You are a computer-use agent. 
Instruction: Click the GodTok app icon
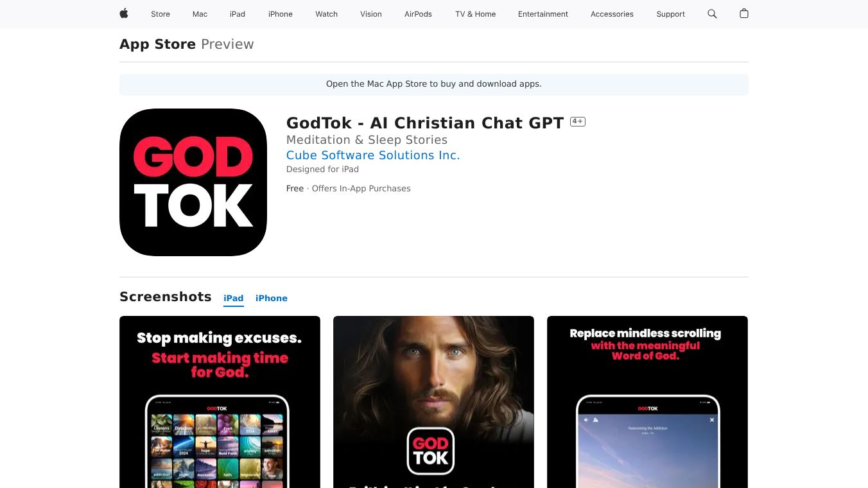click(193, 182)
